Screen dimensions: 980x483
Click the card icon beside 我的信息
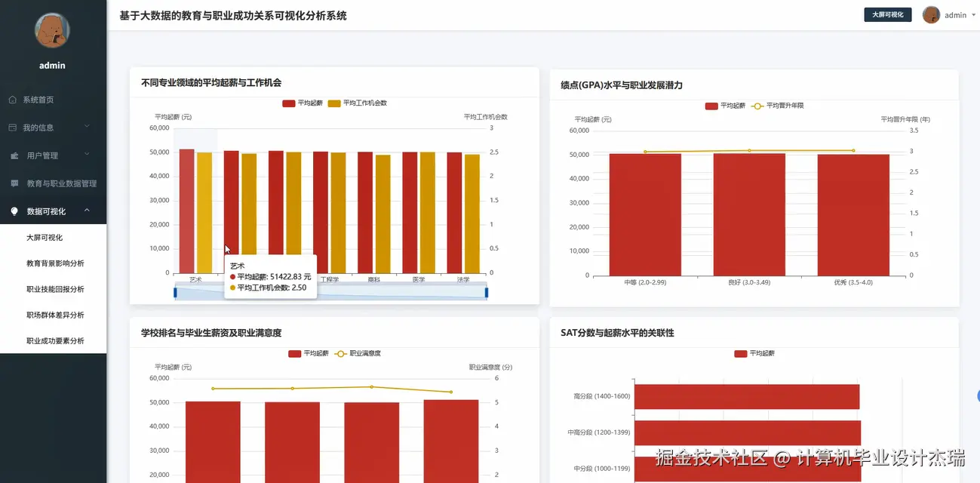tap(13, 128)
